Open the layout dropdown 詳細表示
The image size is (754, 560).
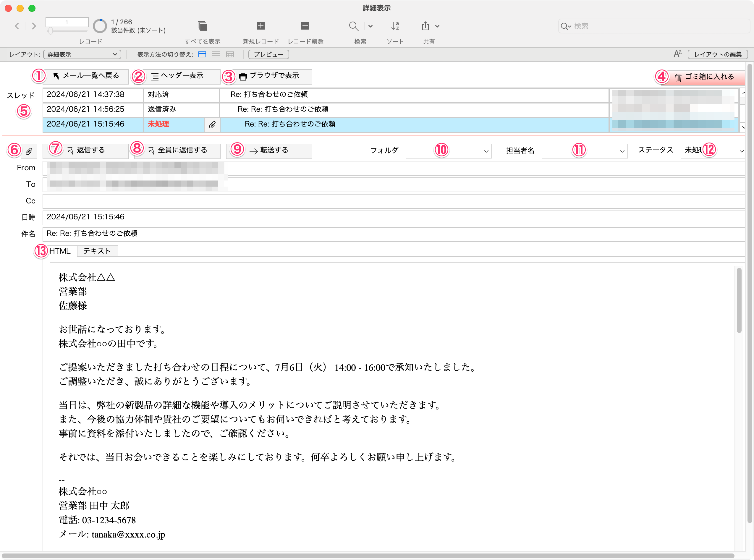(x=82, y=55)
